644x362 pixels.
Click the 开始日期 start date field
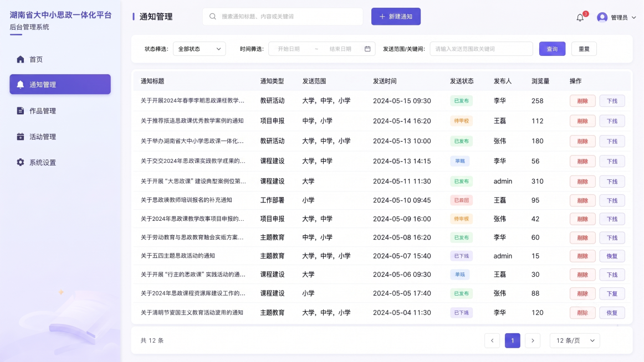tap(289, 49)
